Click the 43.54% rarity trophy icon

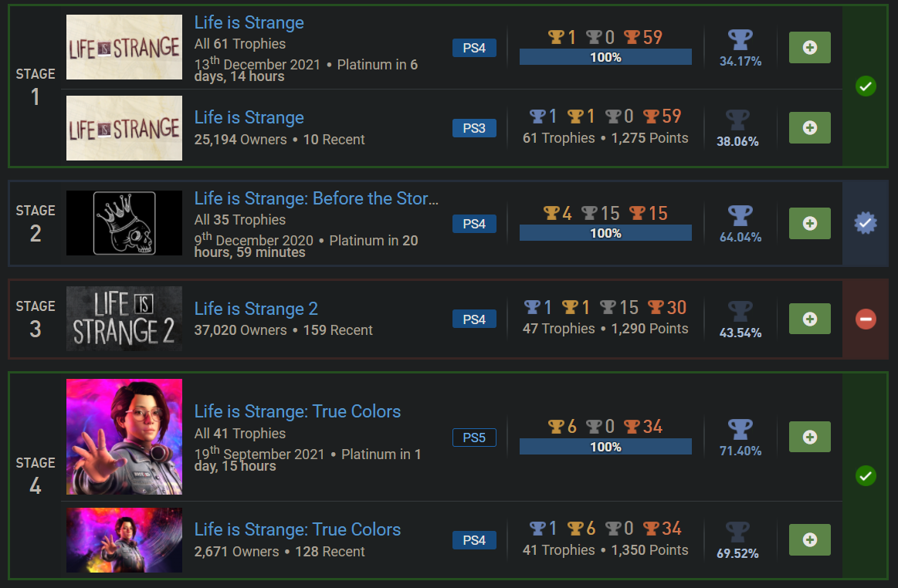coord(740,313)
